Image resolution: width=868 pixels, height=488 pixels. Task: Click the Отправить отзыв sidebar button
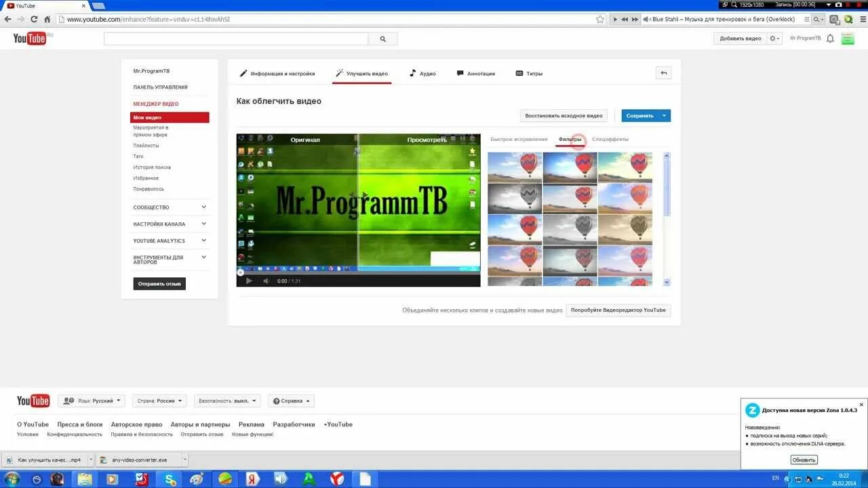pos(159,284)
